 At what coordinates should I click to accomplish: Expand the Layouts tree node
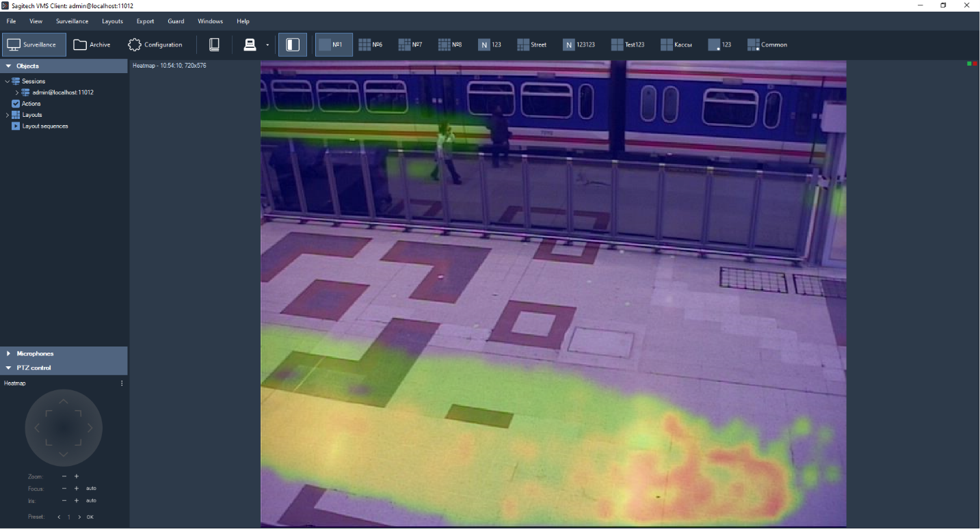coord(7,115)
